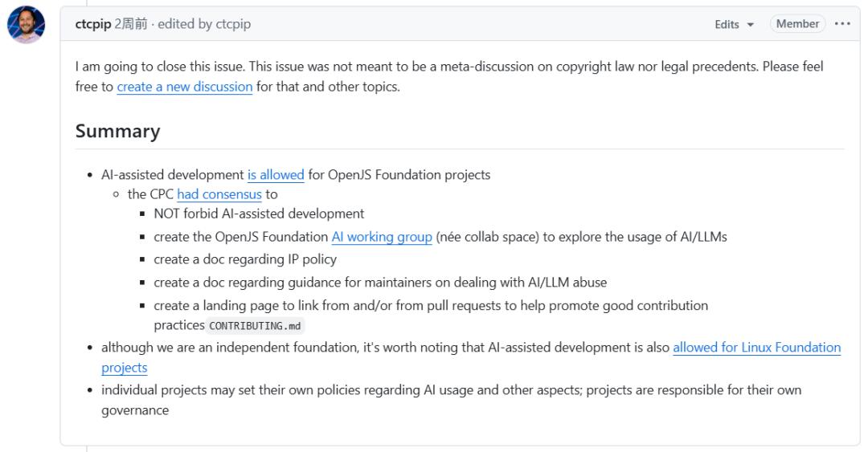Visit the 'AI working group' link

point(382,237)
